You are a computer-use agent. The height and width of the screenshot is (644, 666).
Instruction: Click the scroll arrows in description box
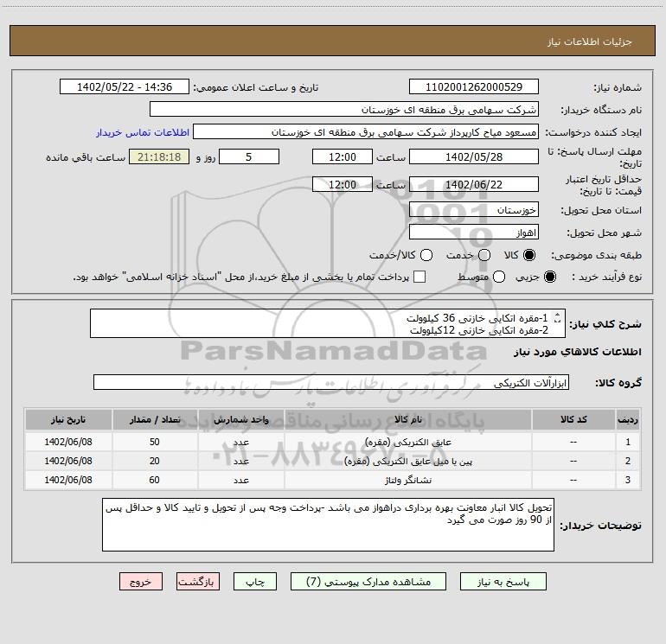558,317
